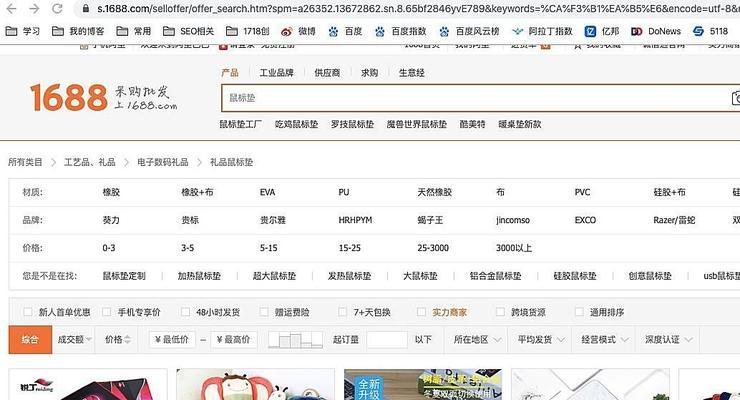Click the camera image-search icon in search box

click(x=735, y=98)
